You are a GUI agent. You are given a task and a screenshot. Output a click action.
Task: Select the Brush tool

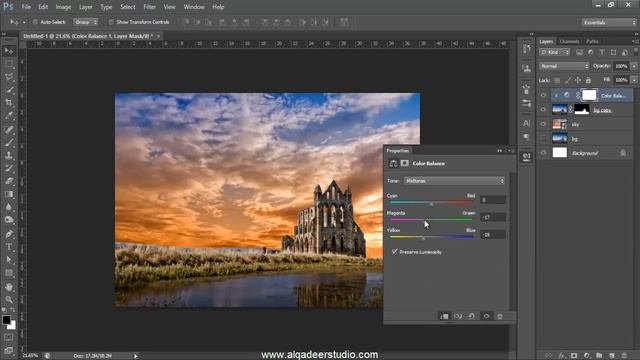[x=9, y=142]
